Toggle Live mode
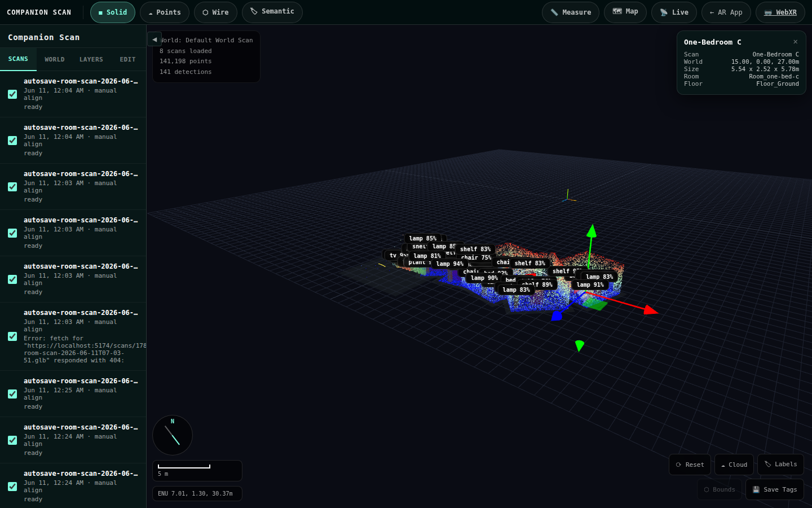 tap(674, 12)
